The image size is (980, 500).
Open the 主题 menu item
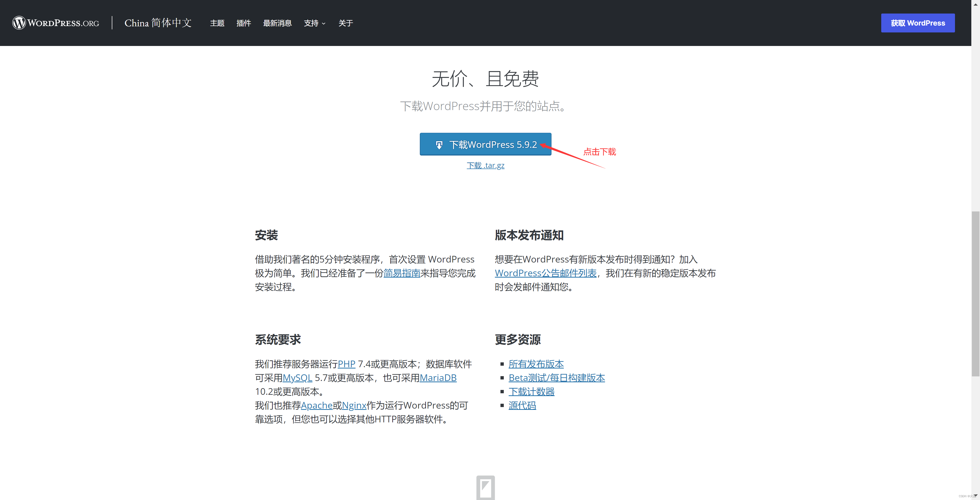click(217, 23)
